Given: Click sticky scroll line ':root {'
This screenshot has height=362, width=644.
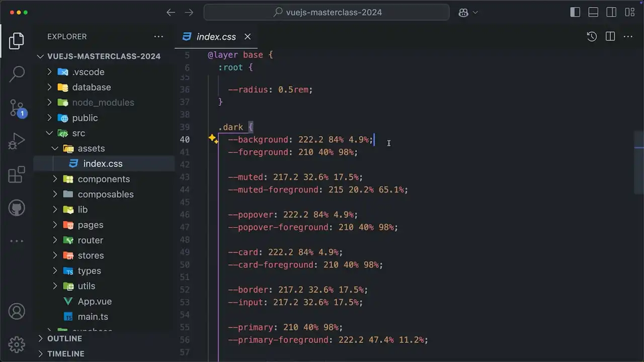Looking at the screenshot, I should tap(235, 67).
